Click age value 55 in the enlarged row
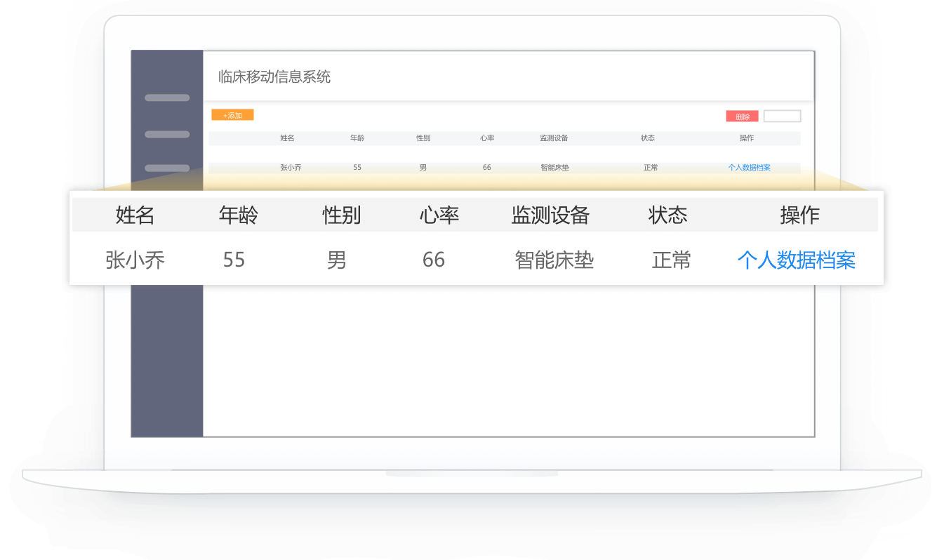This screenshot has height=560, width=944. pyautogui.click(x=234, y=260)
